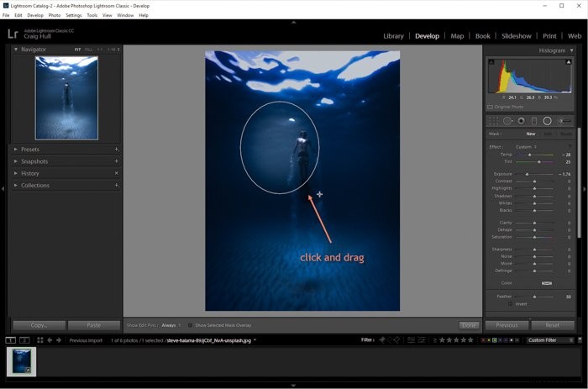
Task: Enable Show Selected Mask Overlay checkbox
Action: (190, 325)
